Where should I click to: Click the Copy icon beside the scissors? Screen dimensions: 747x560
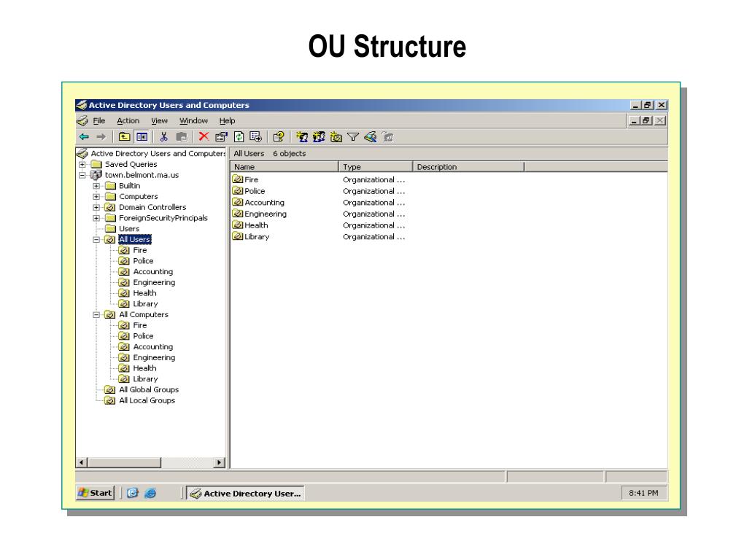181,137
